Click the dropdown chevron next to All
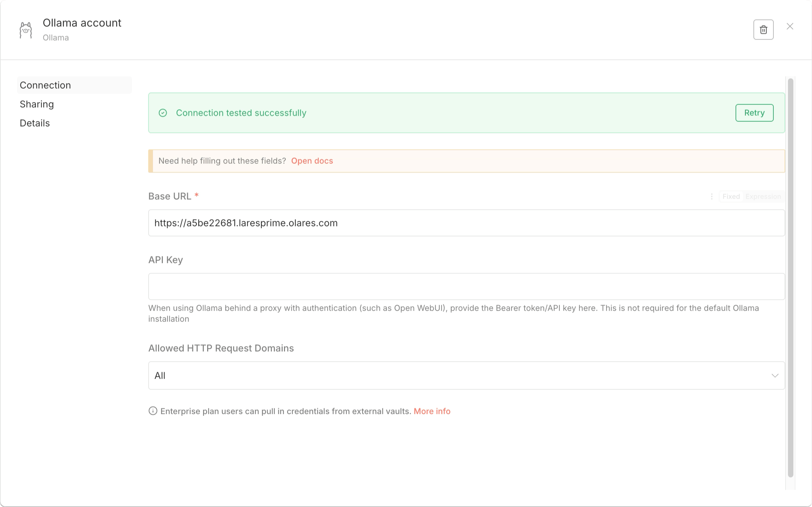 [x=775, y=376]
